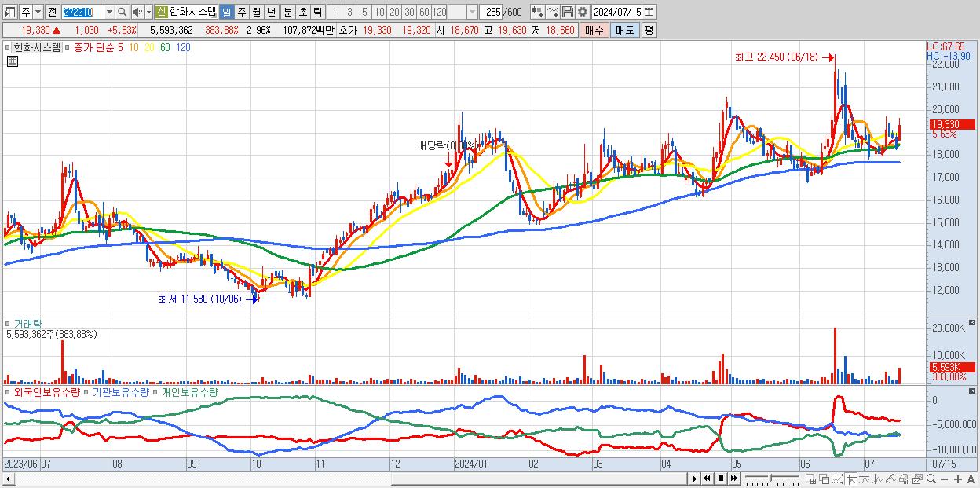Click the pencil line chart icon
Screen dimensions: 980x488
[x=891, y=479]
